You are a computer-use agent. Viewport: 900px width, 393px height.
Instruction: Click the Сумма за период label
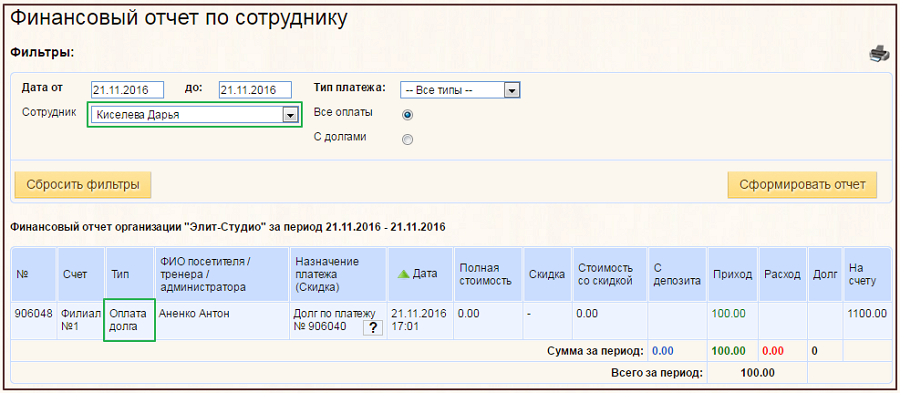point(596,351)
